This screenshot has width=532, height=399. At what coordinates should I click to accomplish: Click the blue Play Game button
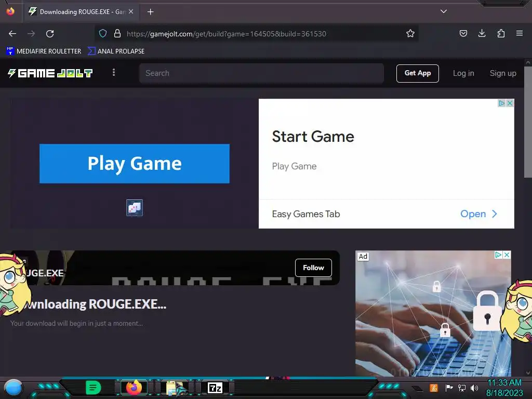135,164
